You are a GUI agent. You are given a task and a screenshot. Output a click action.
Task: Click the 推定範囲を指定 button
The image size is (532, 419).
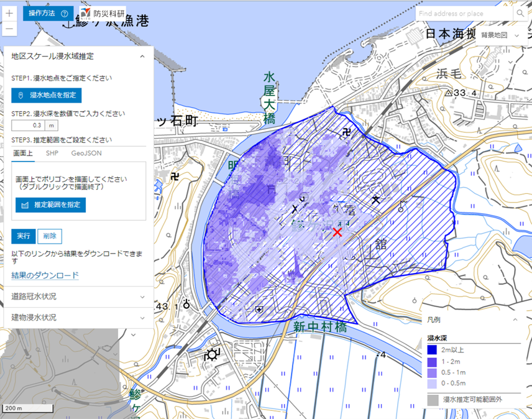click(x=50, y=205)
